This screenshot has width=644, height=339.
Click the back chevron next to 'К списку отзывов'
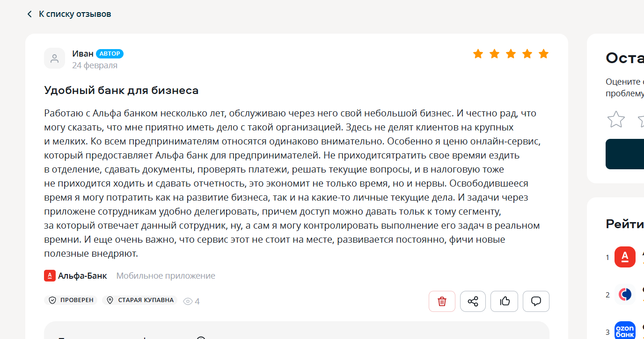coord(30,14)
